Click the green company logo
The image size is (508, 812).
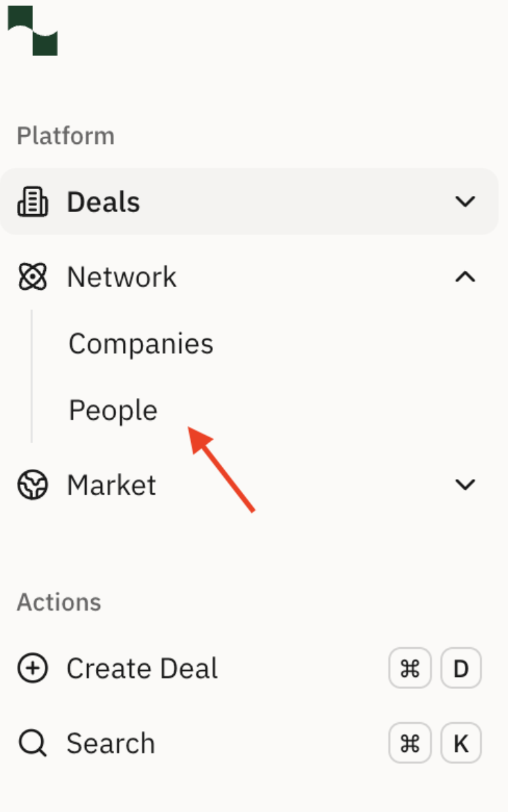(x=32, y=30)
